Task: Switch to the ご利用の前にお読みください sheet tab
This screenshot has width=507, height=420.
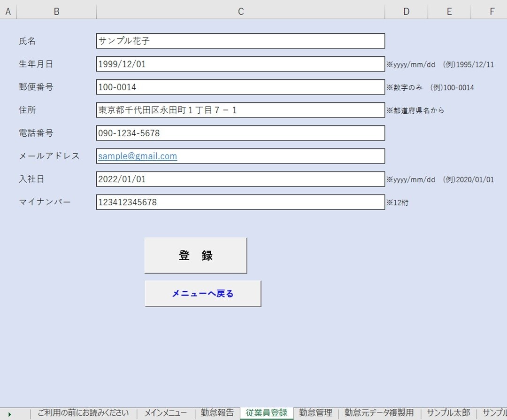Action: point(83,413)
